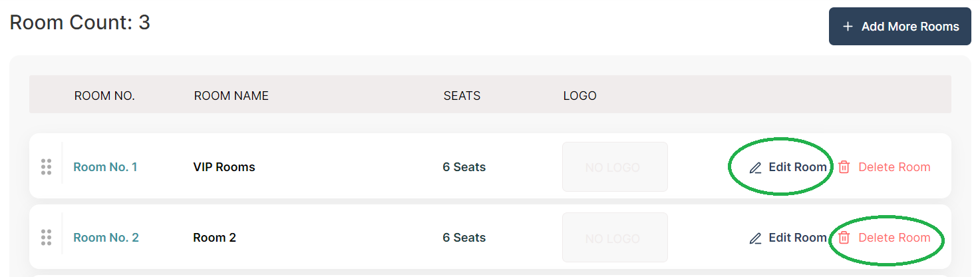Screen dimensions: 980x277
Task: Click the ROOM NO. column header
Action: tap(104, 96)
